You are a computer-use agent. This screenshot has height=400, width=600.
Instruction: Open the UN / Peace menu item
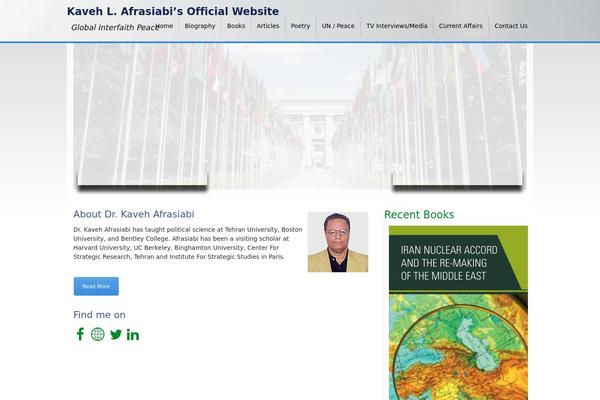click(338, 26)
